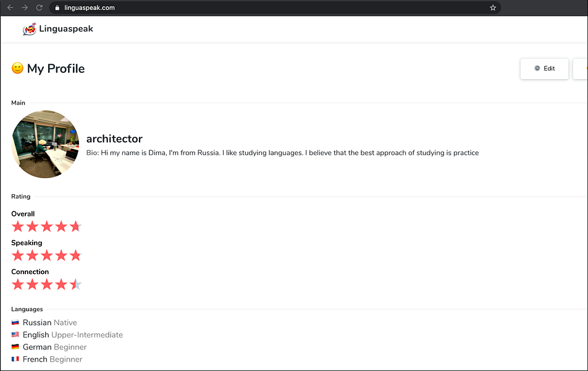Select "Russian Native" language row
The width and height of the screenshot is (588, 371).
point(44,323)
